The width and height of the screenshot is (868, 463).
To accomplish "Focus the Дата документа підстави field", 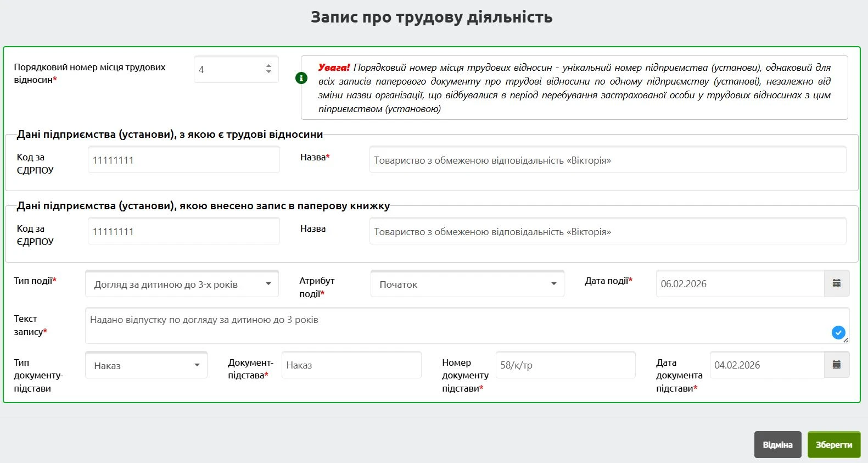I will (x=766, y=365).
